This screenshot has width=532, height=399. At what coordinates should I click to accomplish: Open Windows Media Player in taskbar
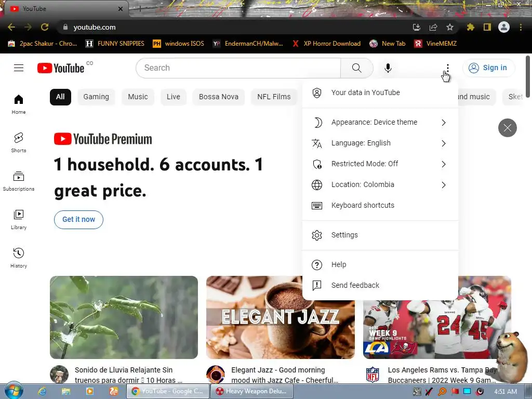tap(89, 391)
